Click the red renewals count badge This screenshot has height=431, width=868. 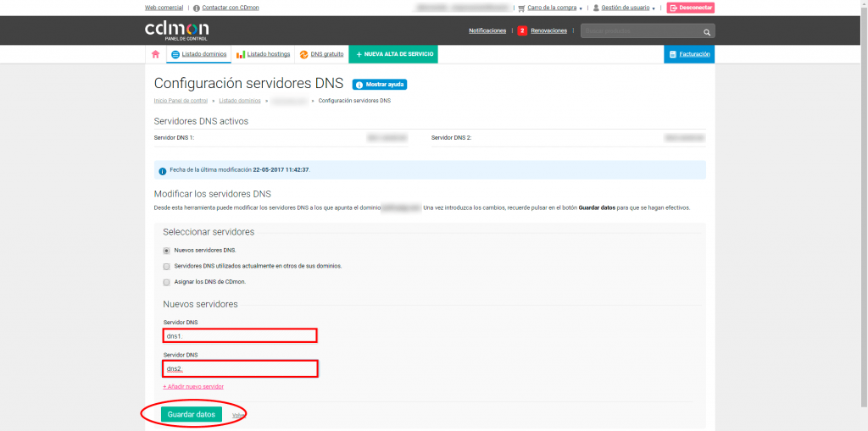coord(522,30)
